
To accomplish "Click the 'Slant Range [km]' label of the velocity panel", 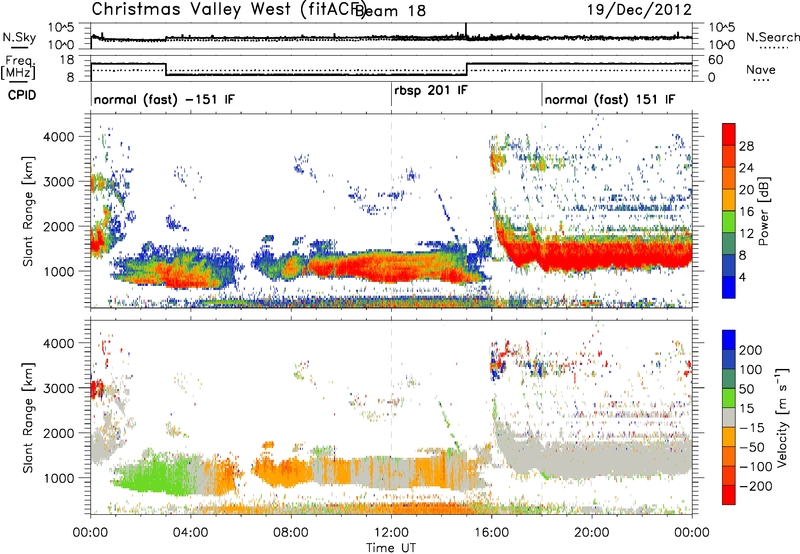I will click(28, 417).
